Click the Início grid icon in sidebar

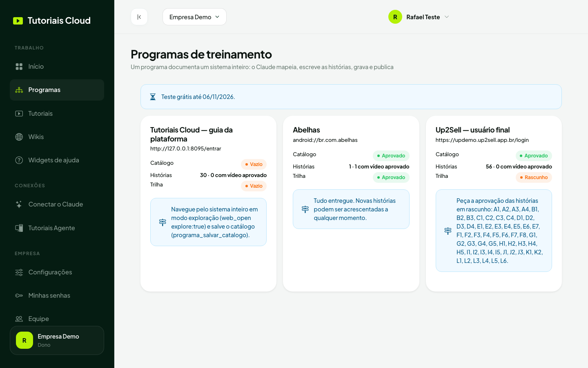[x=19, y=67]
